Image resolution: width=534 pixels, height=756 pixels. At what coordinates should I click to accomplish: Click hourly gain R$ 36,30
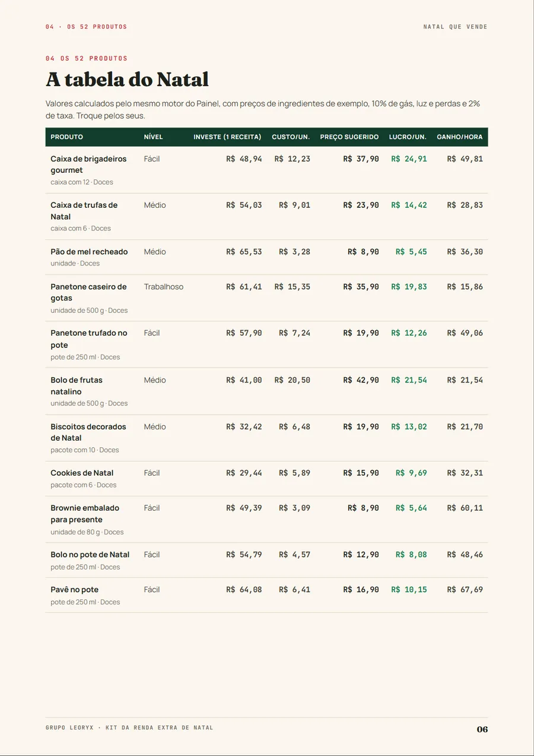click(x=465, y=252)
